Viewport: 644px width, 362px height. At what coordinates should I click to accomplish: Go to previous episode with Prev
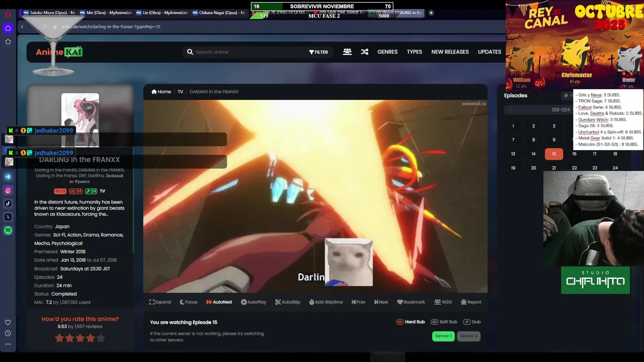(x=359, y=302)
